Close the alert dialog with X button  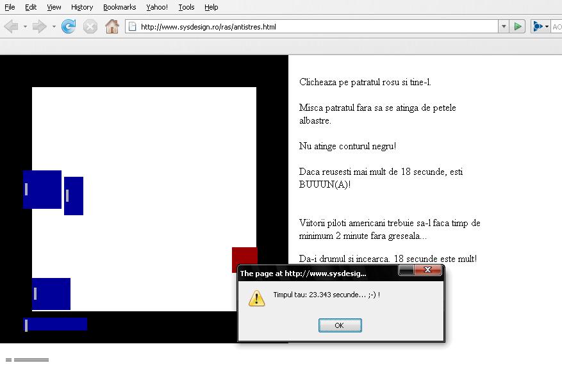[427, 271]
